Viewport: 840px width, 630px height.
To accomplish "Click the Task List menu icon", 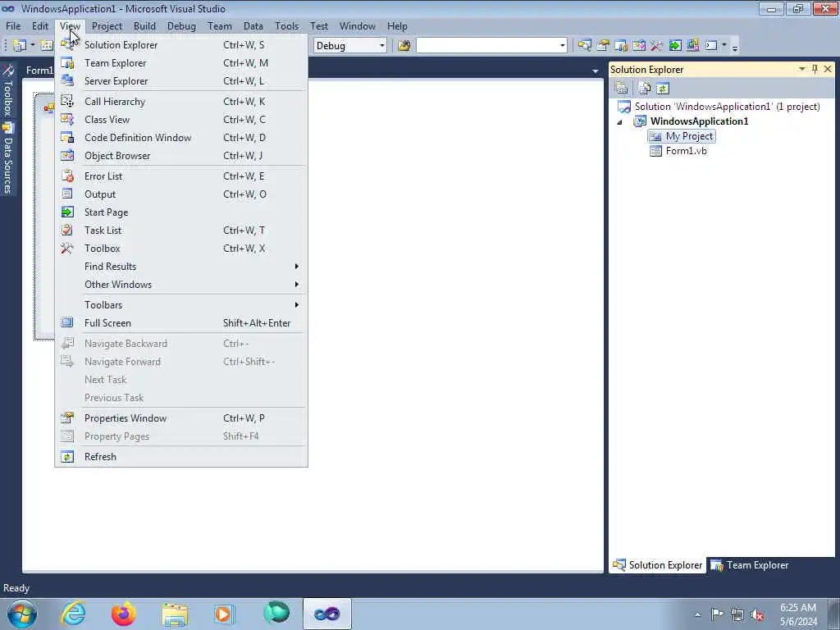I will 67,231.
